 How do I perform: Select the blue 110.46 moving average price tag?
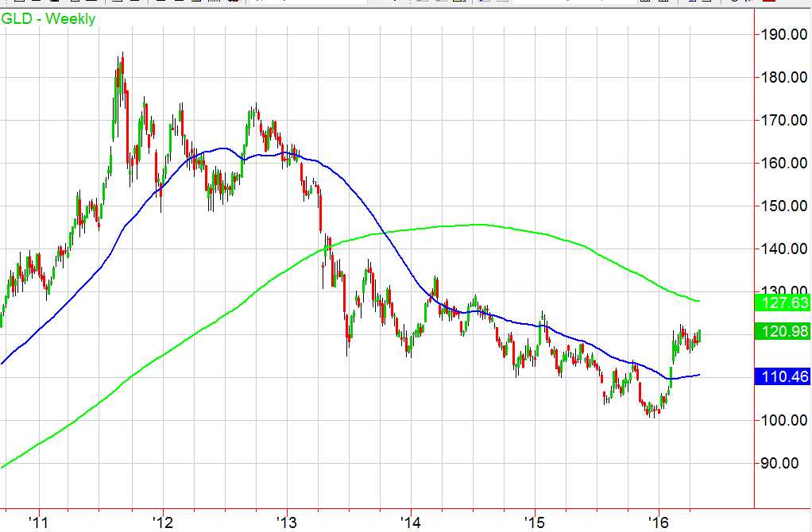tap(782, 380)
